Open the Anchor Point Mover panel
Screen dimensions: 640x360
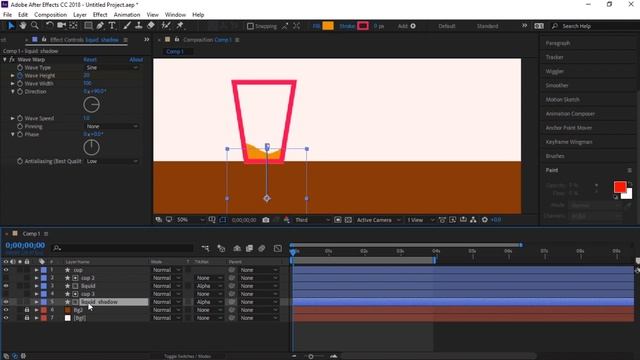pyautogui.click(x=569, y=128)
